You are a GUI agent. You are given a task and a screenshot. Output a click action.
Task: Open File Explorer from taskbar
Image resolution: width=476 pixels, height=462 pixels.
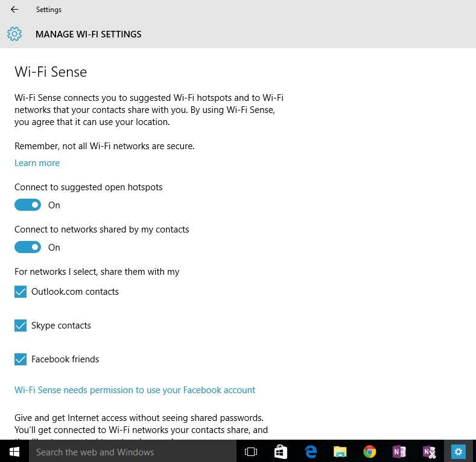[x=340, y=452]
